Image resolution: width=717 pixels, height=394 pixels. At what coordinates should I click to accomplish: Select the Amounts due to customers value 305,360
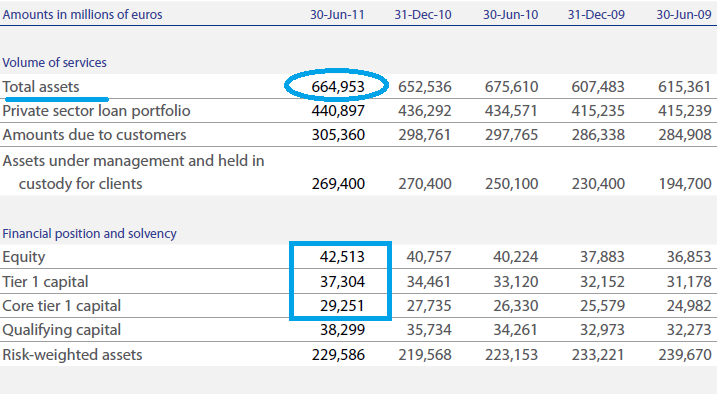click(x=338, y=135)
